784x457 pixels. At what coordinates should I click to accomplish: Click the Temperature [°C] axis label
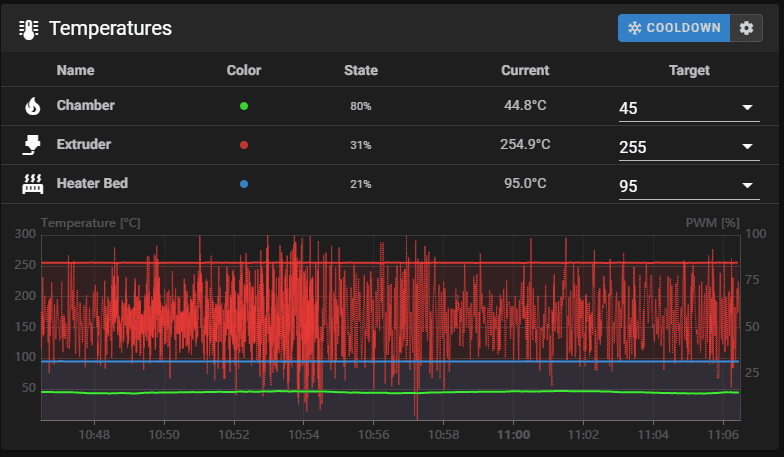tap(90, 222)
